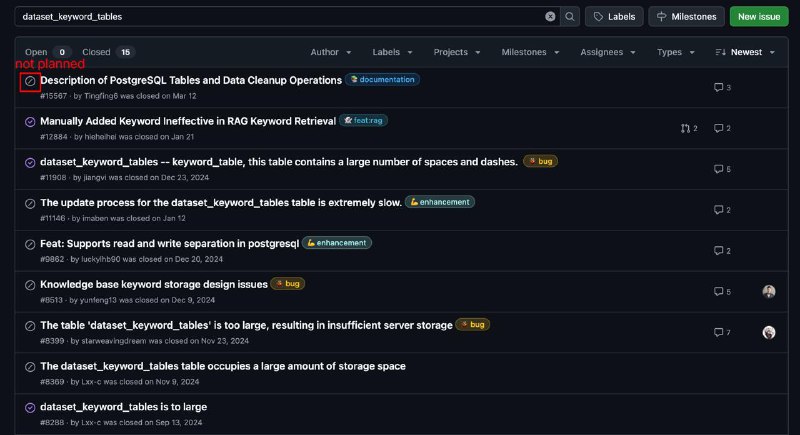The image size is (800, 435).
Task: Click completed status icon of issue #12884
Action: click(30, 122)
